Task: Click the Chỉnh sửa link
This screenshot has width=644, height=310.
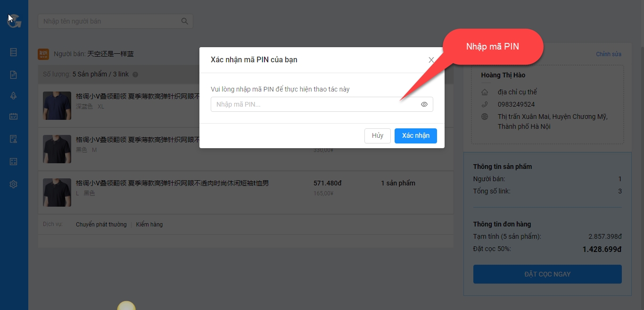Action: coord(608,54)
